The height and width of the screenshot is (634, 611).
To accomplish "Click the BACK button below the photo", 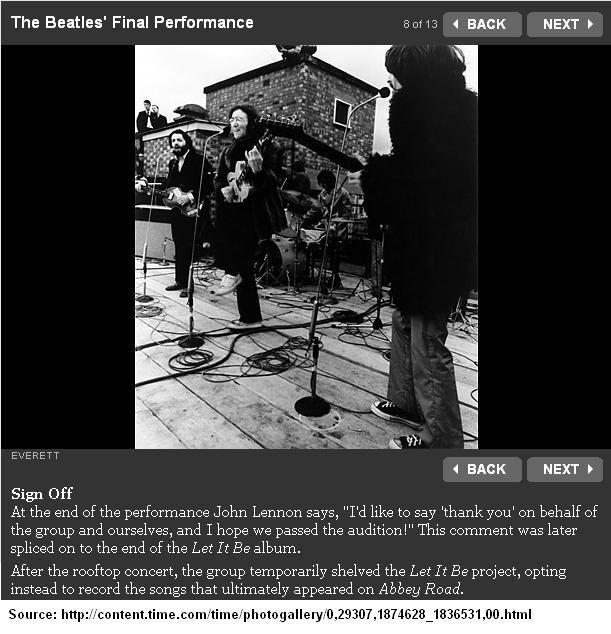I will [482, 469].
